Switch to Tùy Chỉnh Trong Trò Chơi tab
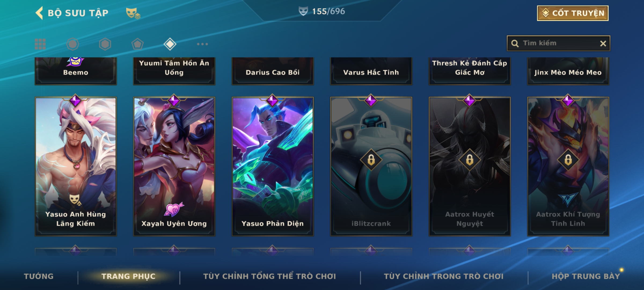The image size is (644, 290). (x=444, y=276)
